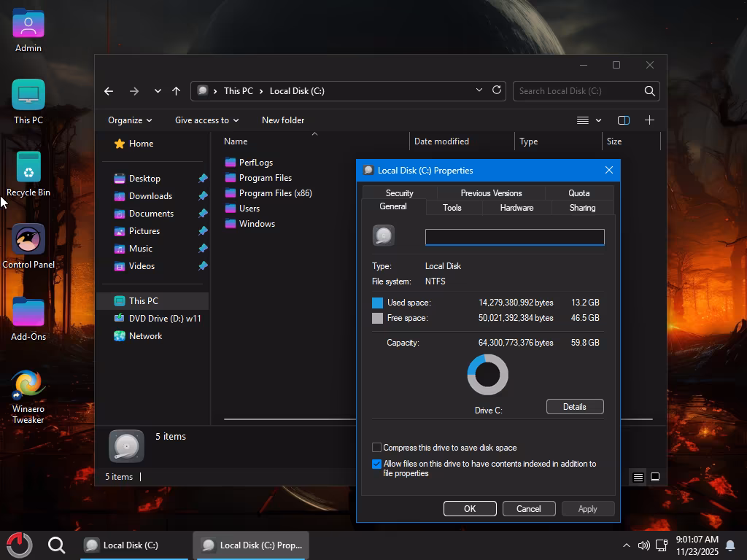Expand the address bar history dropdown
This screenshot has width=747, height=560.
[x=479, y=90]
